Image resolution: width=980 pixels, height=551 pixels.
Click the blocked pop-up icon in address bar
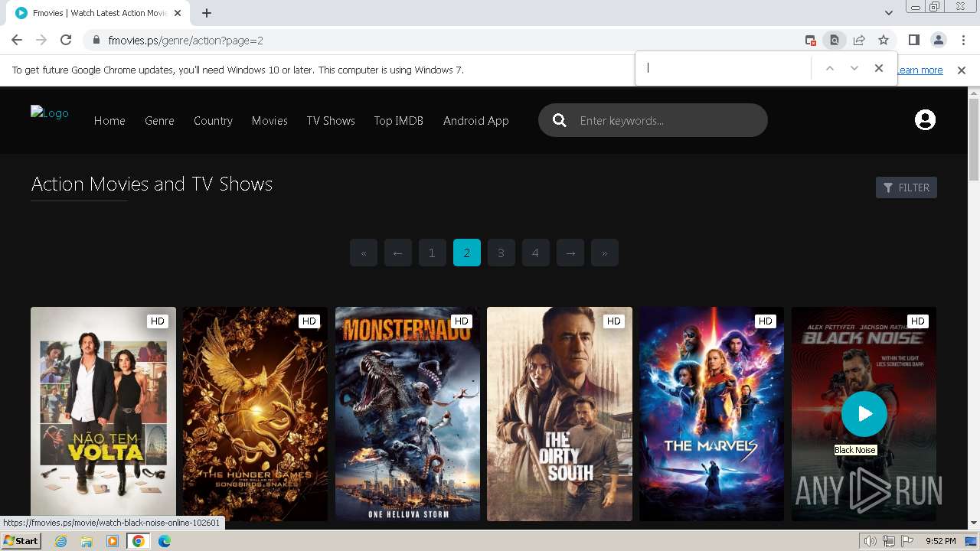tap(811, 40)
